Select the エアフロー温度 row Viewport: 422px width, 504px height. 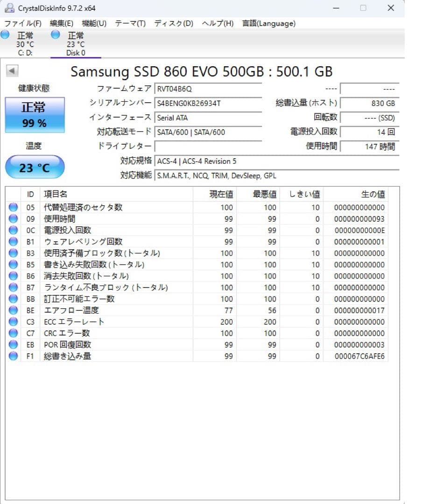click(197, 310)
